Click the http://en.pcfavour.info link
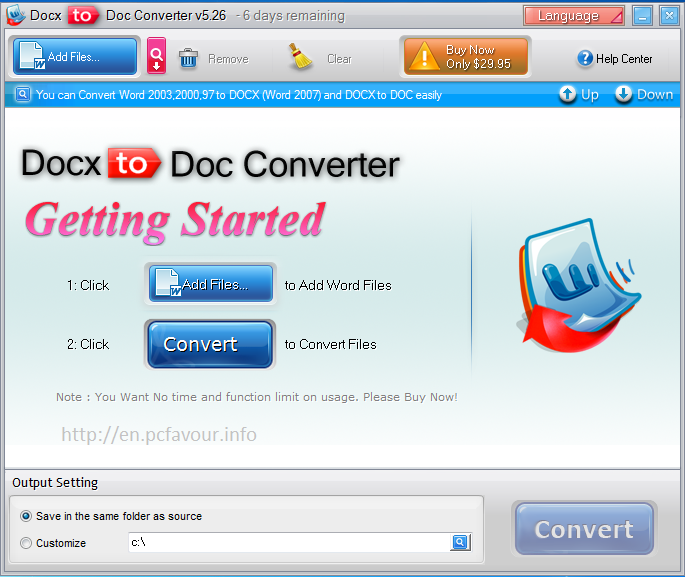Image resolution: width=685 pixels, height=577 pixels. [x=159, y=434]
